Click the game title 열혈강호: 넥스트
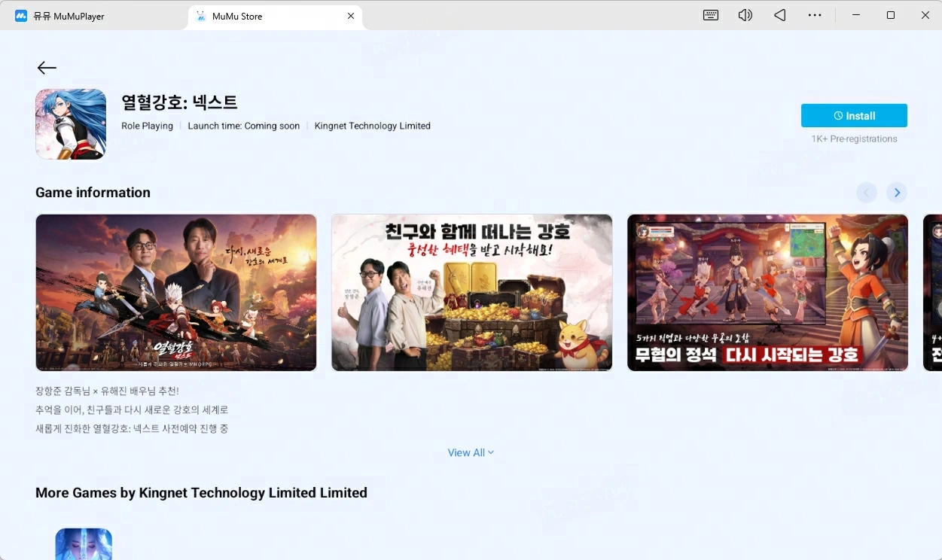Viewport: 942px width, 560px height. click(x=179, y=102)
